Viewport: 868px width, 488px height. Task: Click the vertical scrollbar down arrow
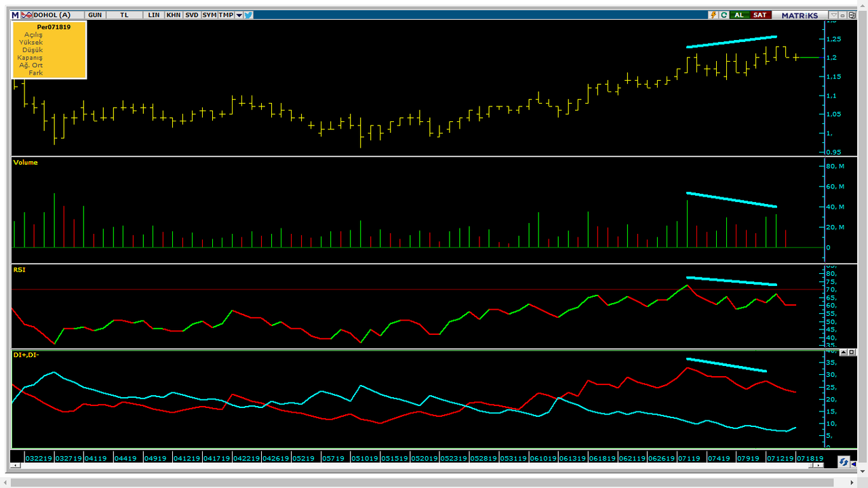coord(863,471)
